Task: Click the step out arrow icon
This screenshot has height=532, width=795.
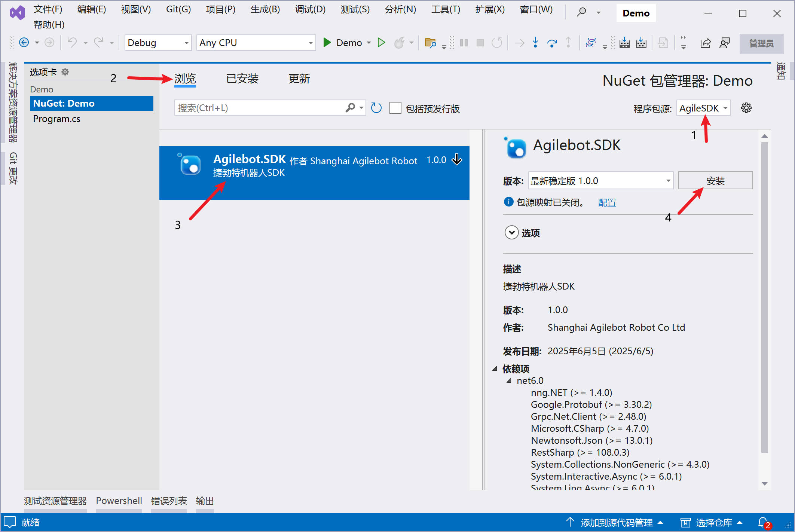Action: 568,43
